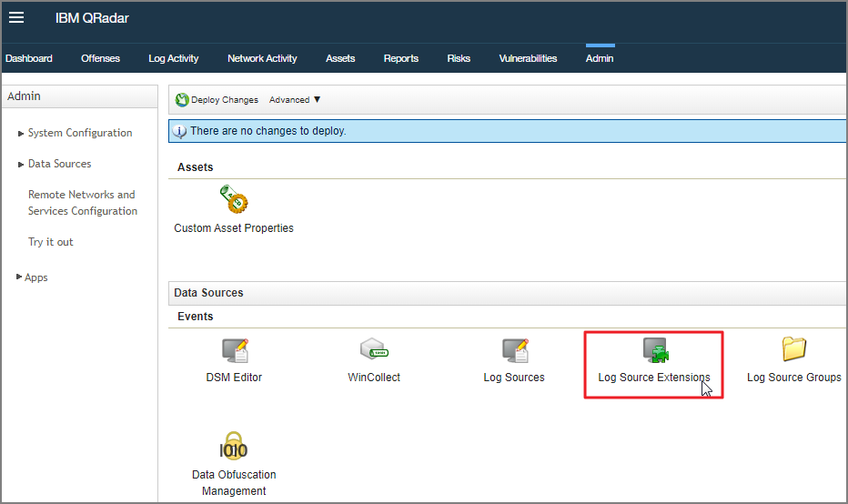
Task: Select System Configuration in sidebar
Action: [x=80, y=133]
